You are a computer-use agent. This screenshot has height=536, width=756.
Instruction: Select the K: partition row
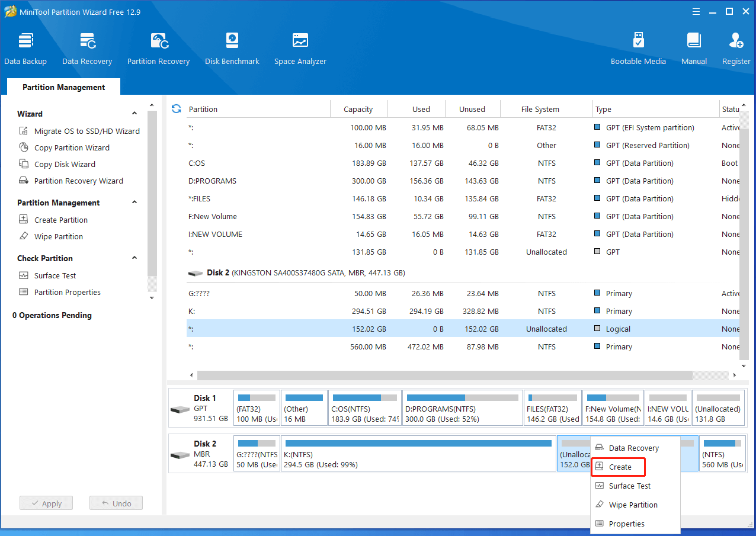[463, 311]
